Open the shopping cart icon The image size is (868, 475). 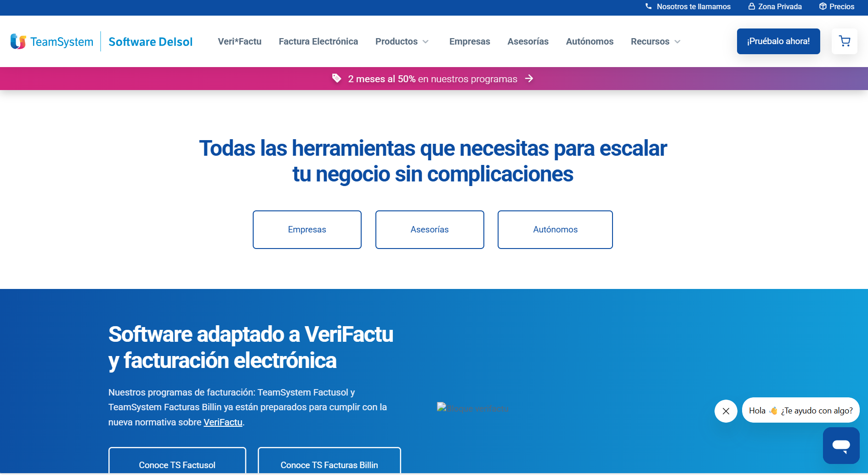[845, 41]
